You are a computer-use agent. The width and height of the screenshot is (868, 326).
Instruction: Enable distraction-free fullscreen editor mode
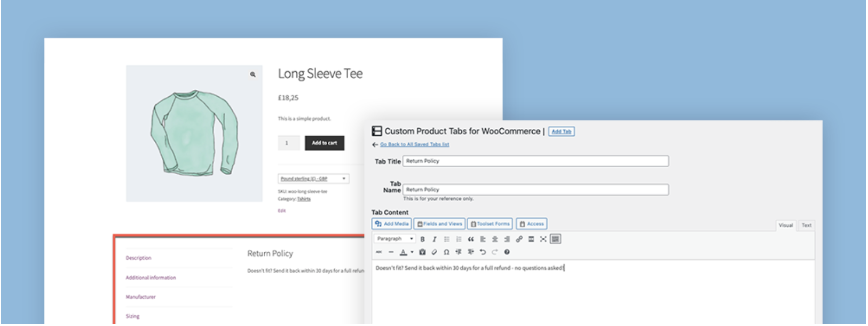coord(543,239)
